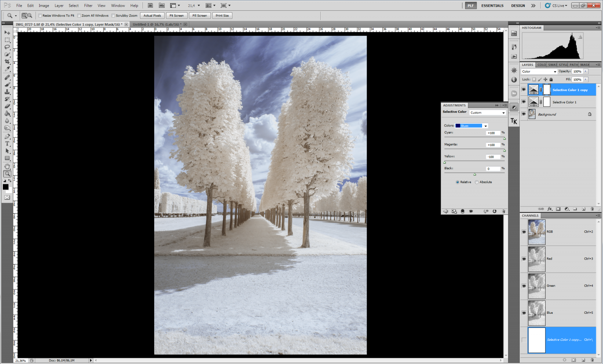Click the Add layer mask icon
The height and width of the screenshot is (364, 603).
tap(558, 209)
